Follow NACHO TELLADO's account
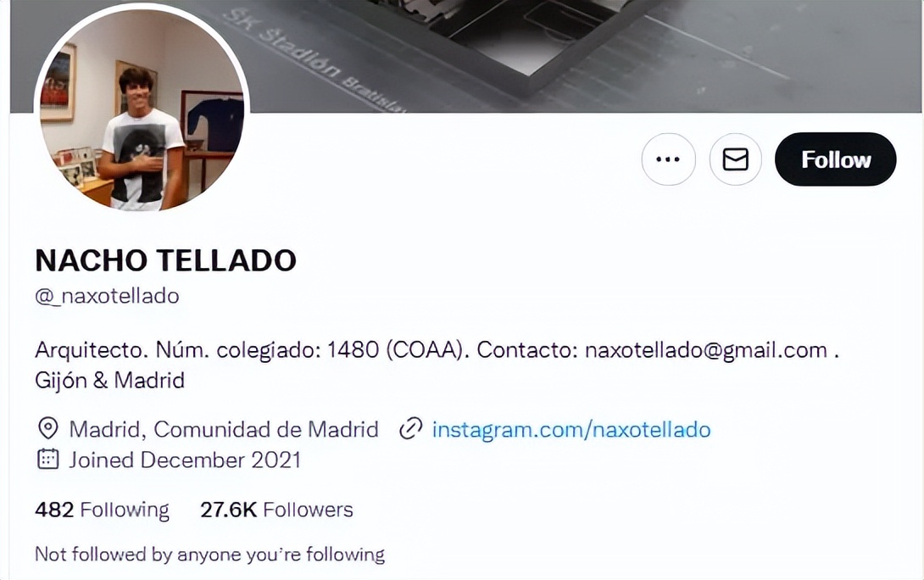 tap(836, 159)
